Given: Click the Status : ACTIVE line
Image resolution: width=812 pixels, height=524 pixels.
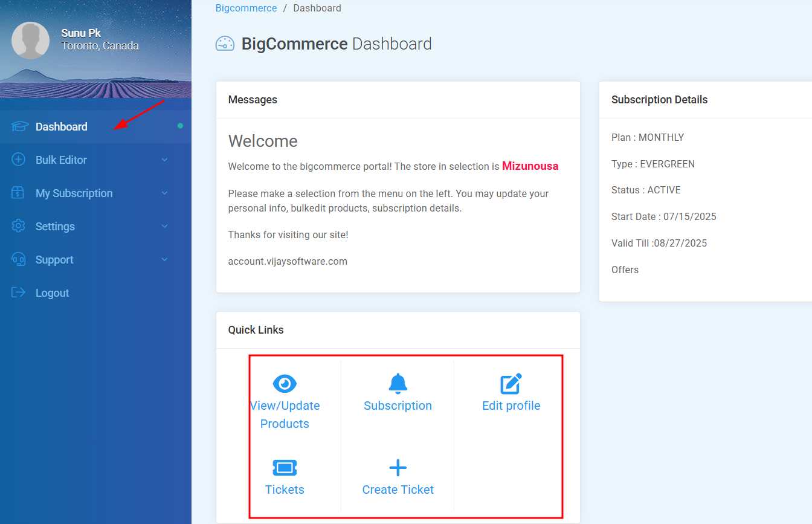Looking at the screenshot, I should click(x=646, y=190).
